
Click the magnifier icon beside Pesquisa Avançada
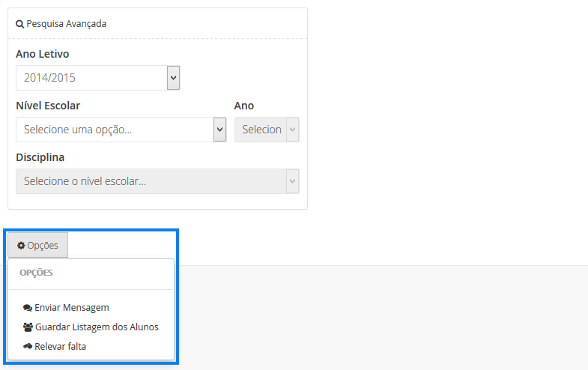tap(20, 24)
